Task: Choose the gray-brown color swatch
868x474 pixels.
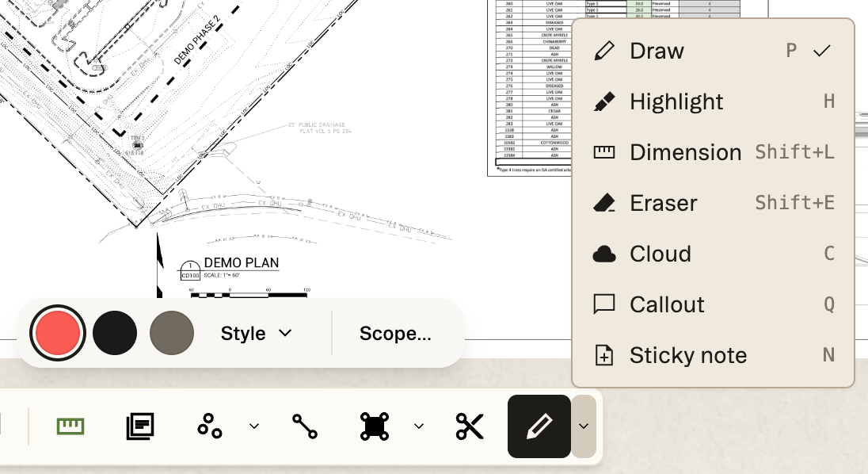Action: pyautogui.click(x=172, y=333)
